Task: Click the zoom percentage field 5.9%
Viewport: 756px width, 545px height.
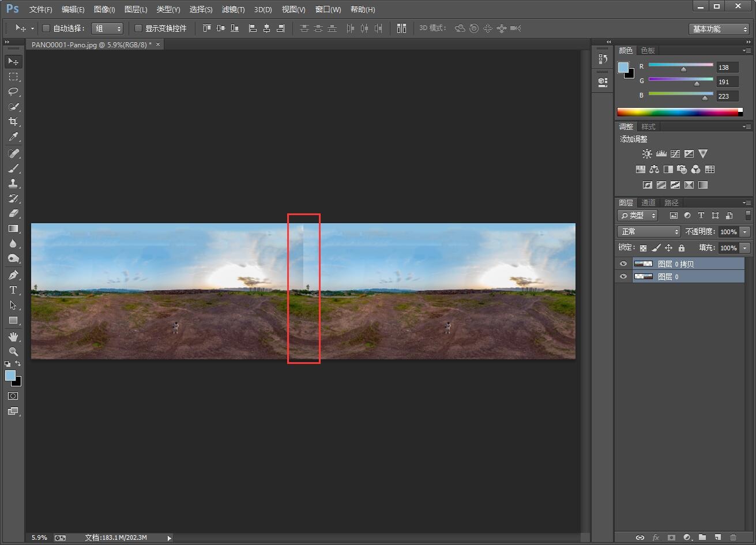Action: [39, 538]
